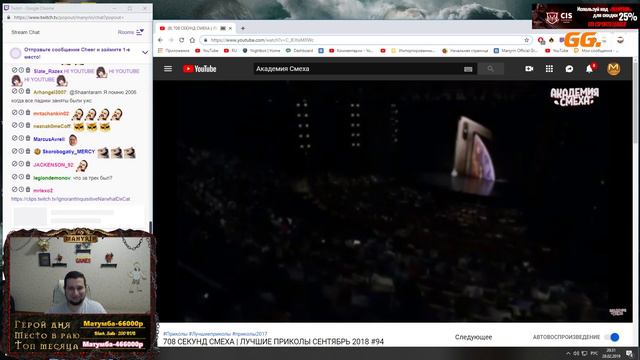Open the YouTube account avatar menu
This screenshot has width=640, height=360.
pyautogui.click(x=613, y=69)
